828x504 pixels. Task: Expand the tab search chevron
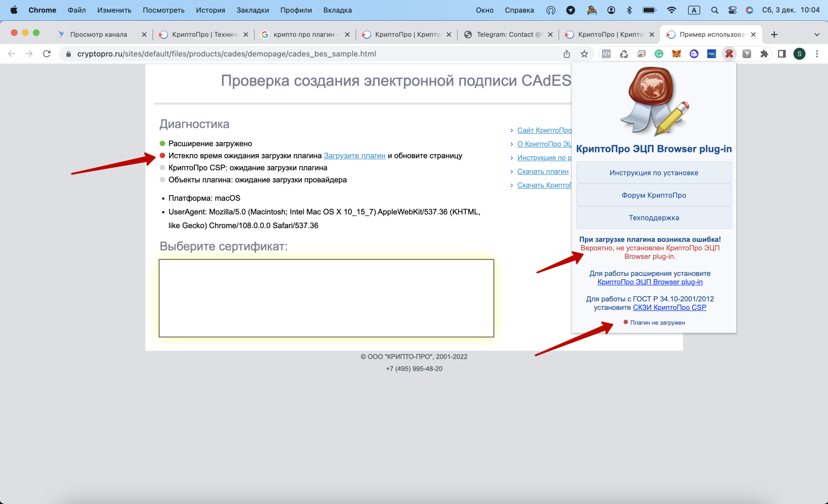816,35
